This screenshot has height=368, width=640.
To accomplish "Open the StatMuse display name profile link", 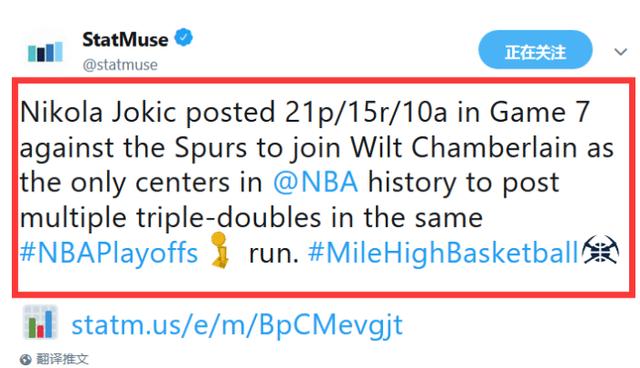I will [125, 40].
